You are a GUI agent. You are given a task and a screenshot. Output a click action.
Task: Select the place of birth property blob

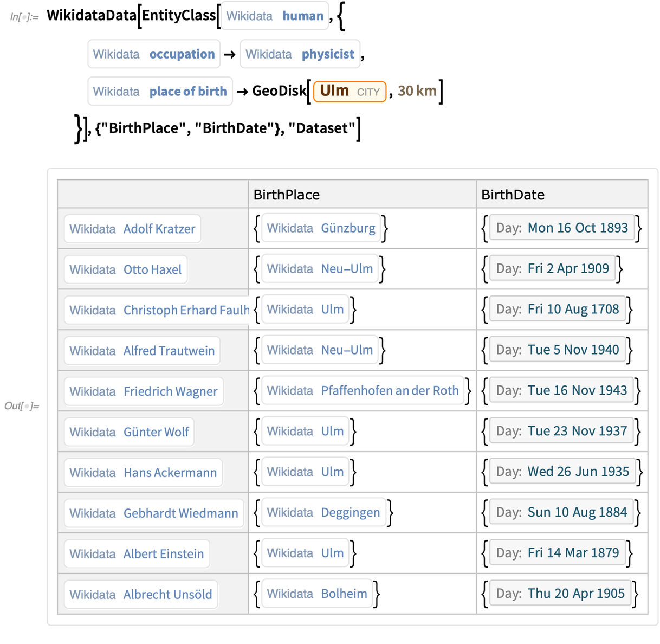(x=160, y=91)
